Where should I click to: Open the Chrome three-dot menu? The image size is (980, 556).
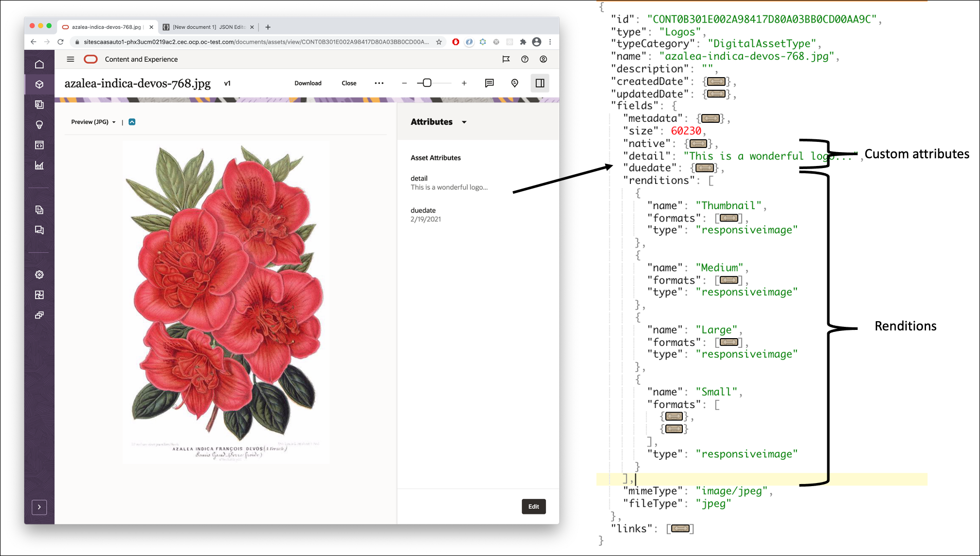(x=550, y=42)
